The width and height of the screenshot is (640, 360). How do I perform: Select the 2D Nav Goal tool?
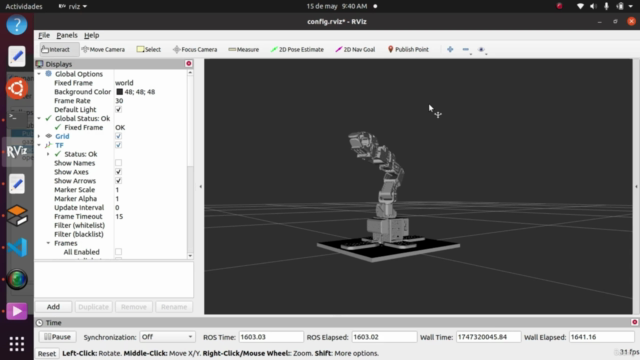[x=355, y=49]
